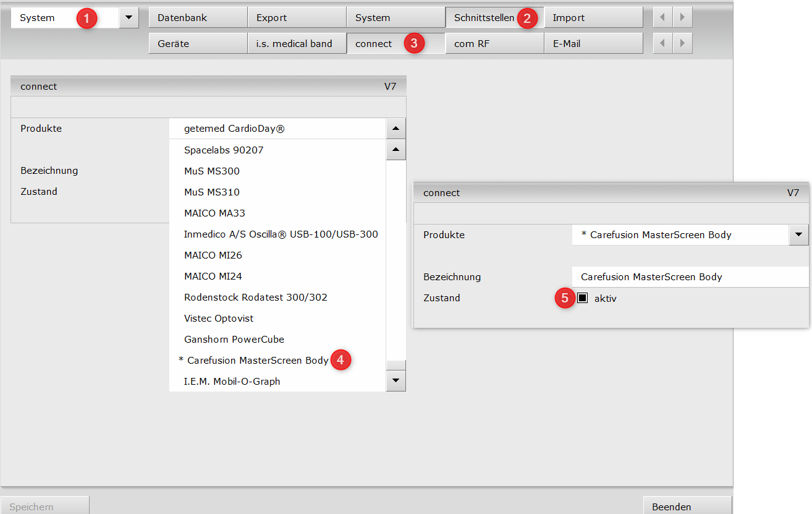This screenshot has width=812, height=514.
Task: Choose Spacelabs 90207 from the list
Action: point(277,150)
